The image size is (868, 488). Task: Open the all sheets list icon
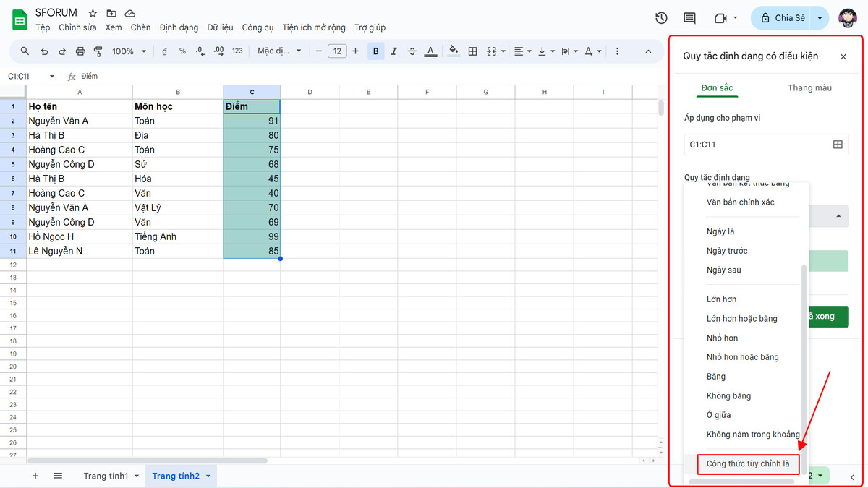coord(59,476)
